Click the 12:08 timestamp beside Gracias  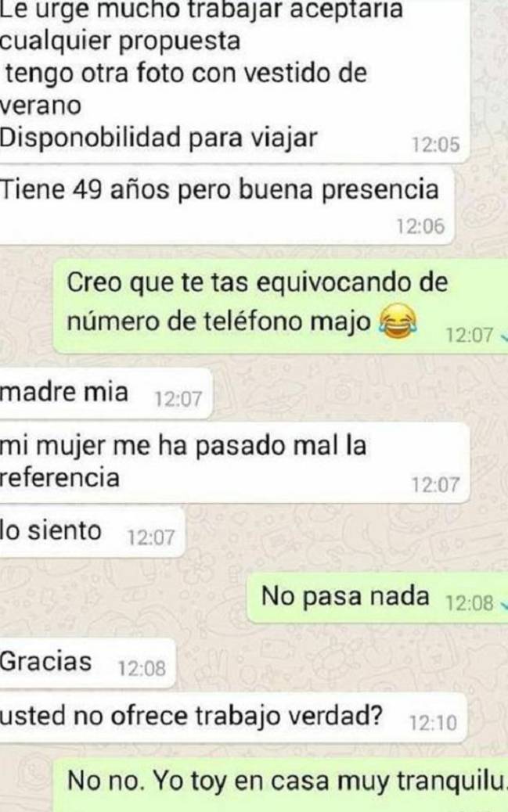tap(142, 669)
